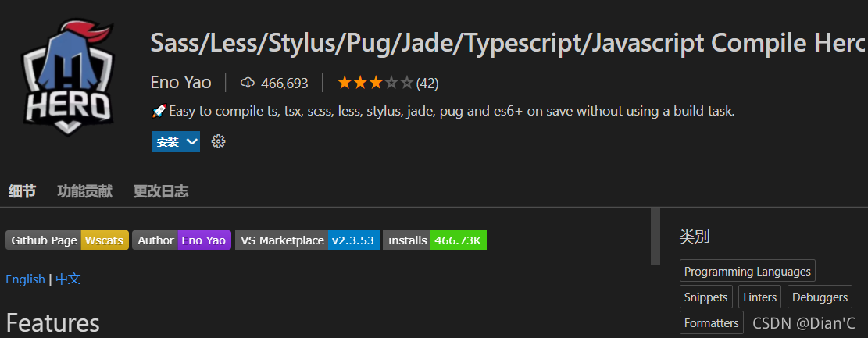This screenshot has width=868, height=338.
Task: Click the three-star rating
Action: (x=375, y=84)
